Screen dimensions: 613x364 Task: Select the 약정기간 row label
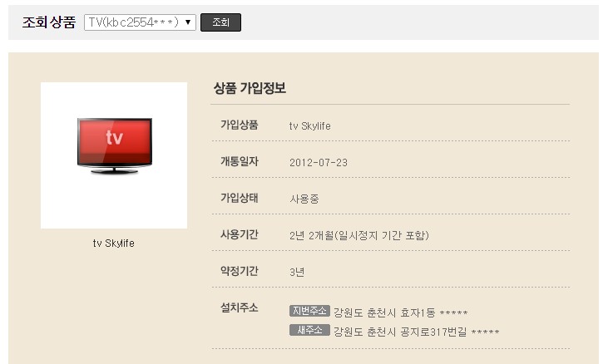(x=239, y=271)
